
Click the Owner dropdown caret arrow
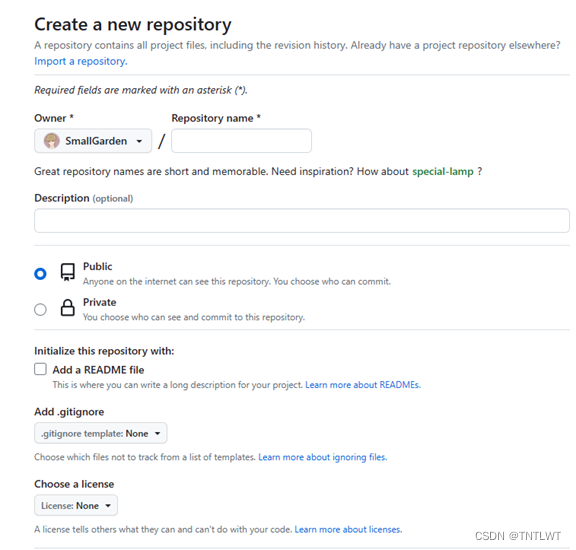[139, 141]
